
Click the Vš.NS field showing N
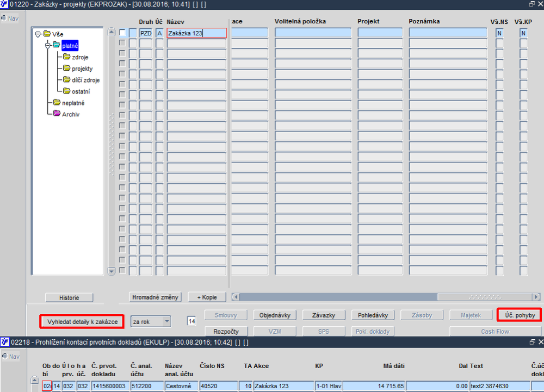499,33
